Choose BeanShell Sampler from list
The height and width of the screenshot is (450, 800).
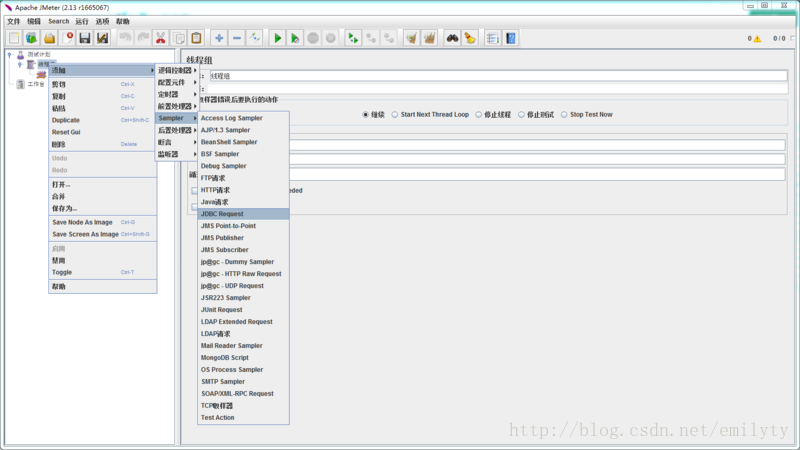pyautogui.click(x=243, y=142)
